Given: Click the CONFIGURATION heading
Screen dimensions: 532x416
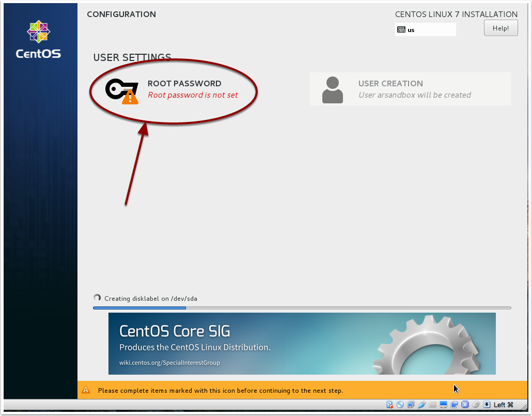Looking at the screenshot, I should [121, 14].
